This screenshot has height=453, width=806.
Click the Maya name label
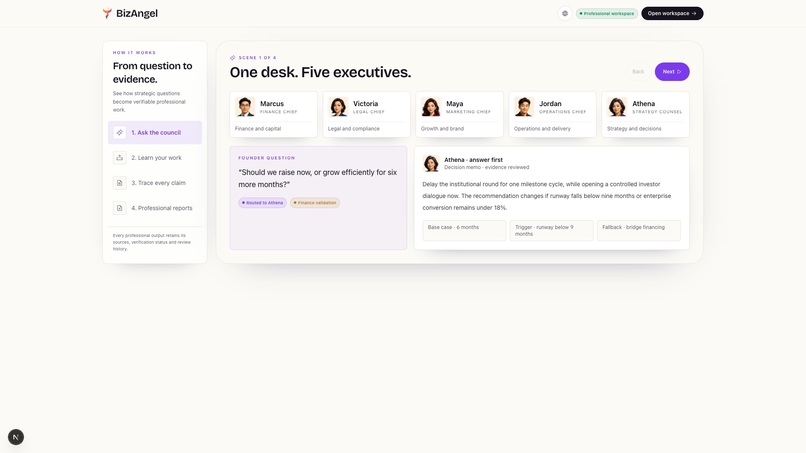click(454, 103)
